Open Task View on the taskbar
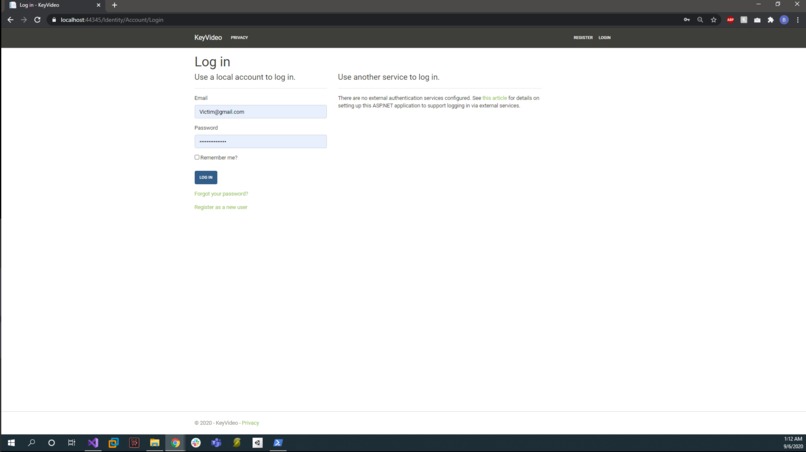806x452 pixels. (71, 443)
